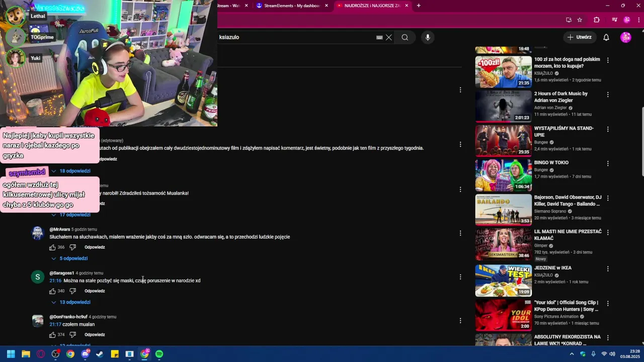The width and height of the screenshot is (644, 362).
Task: Dislike the @Saragoss1 comment
Action: (x=72, y=291)
